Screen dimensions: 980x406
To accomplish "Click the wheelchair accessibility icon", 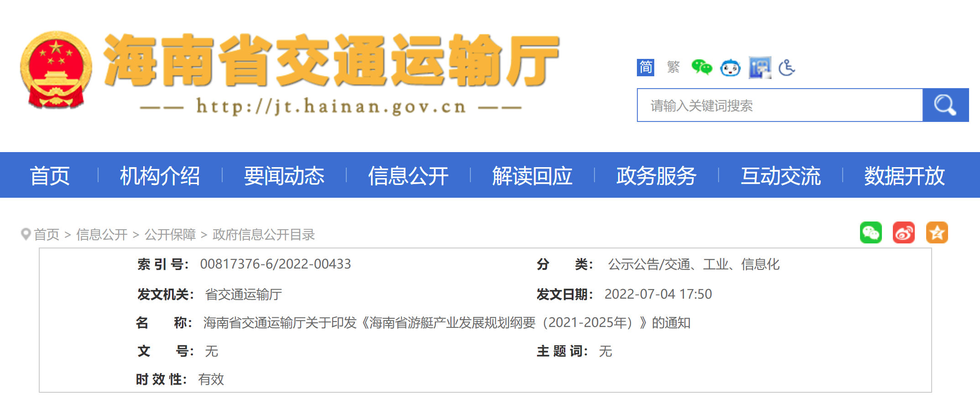I will click(787, 68).
